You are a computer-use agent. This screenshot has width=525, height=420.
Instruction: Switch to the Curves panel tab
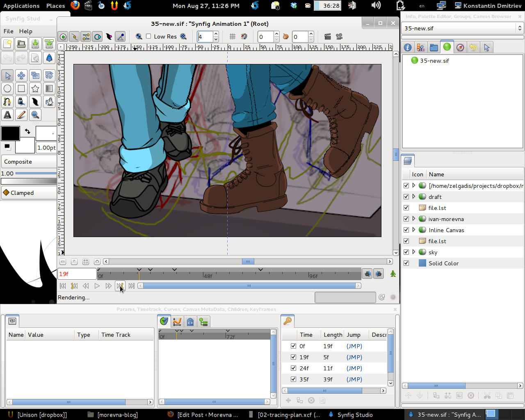(x=177, y=322)
